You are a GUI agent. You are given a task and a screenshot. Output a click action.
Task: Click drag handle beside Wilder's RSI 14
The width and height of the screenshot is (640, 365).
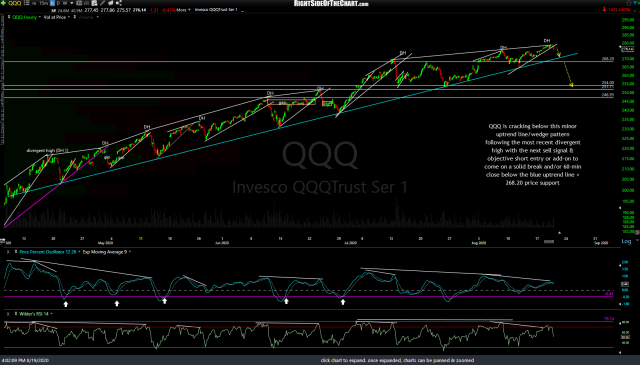(16, 314)
